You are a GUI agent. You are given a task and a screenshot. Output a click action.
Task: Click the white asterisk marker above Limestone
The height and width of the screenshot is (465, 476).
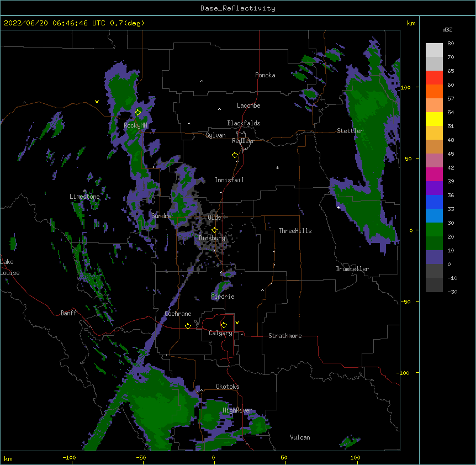pos(84,191)
